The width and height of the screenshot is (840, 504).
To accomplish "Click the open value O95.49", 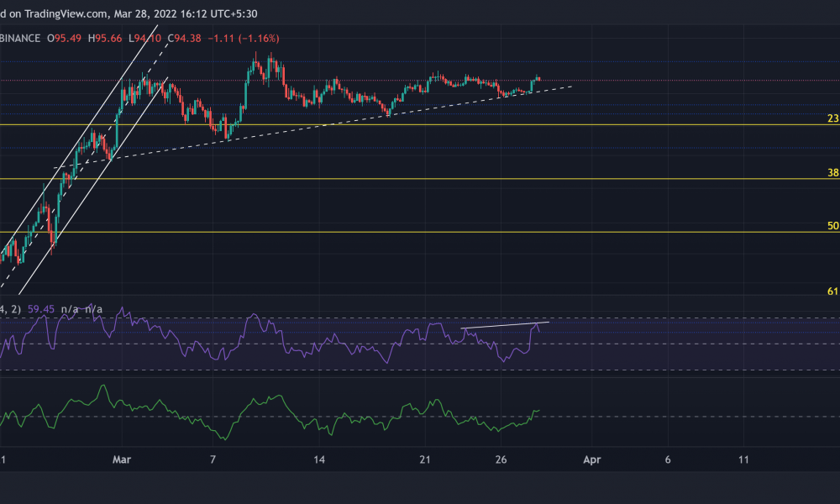I will (x=65, y=39).
